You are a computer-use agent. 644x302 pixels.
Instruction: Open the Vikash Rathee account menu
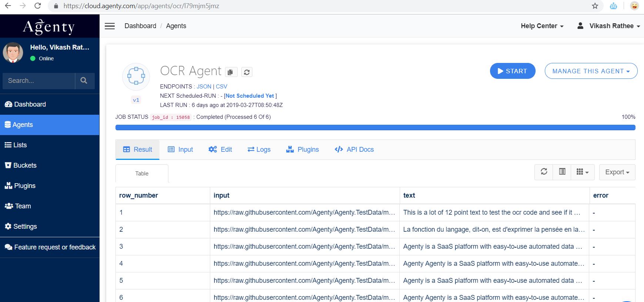pos(608,26)
